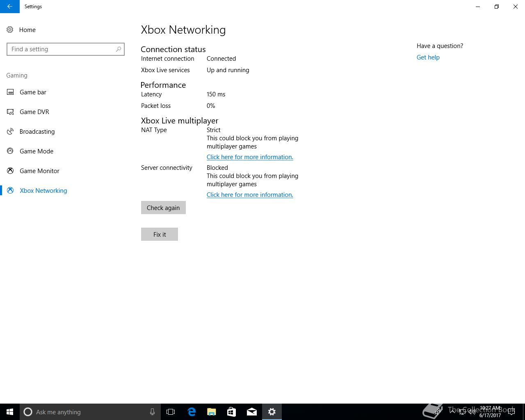Image resolution: width=525 pixels, height=420 pixels.
Task: Select the Game Monitor Xbox icon
Action: [x=10, y=171]
